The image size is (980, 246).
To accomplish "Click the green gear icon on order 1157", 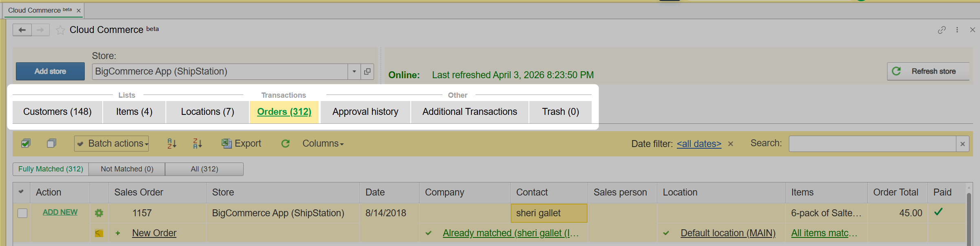I will click(99, 213).
